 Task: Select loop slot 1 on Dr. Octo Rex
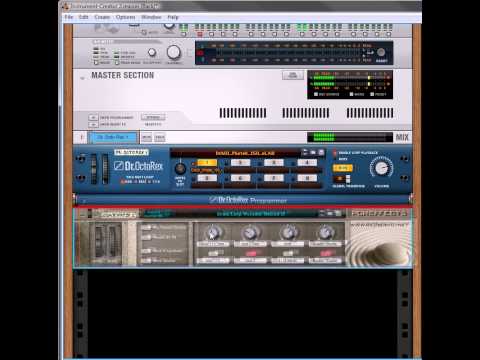click(207, 163)
